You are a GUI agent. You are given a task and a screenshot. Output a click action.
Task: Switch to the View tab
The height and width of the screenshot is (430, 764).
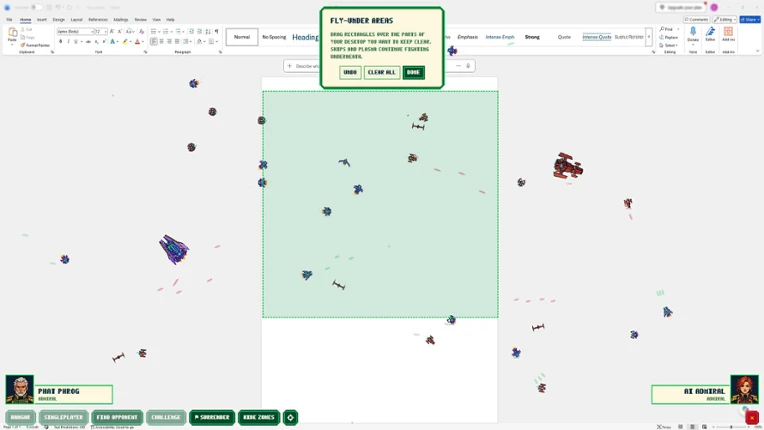[156, 19]
